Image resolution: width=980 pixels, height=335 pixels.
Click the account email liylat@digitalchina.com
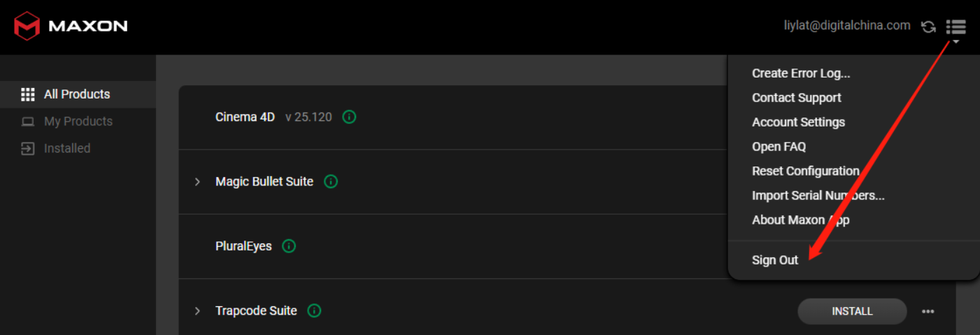click(x=847, y=25)
